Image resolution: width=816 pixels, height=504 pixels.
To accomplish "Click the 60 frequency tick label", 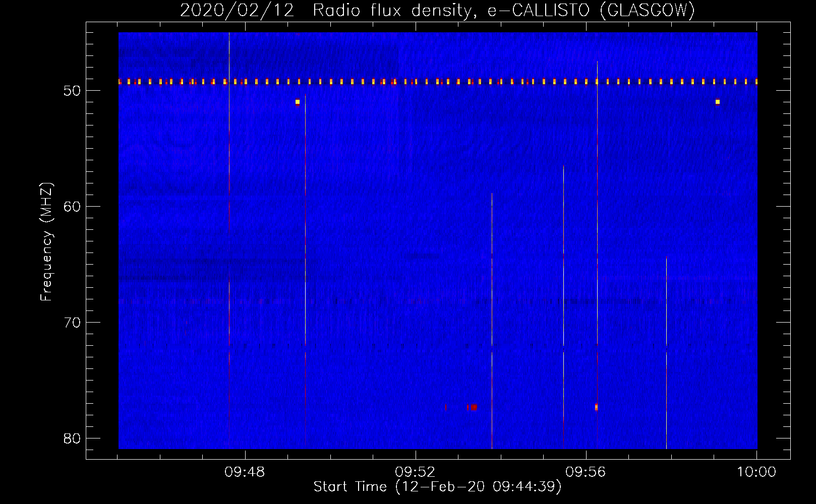I will pos(73,207).
